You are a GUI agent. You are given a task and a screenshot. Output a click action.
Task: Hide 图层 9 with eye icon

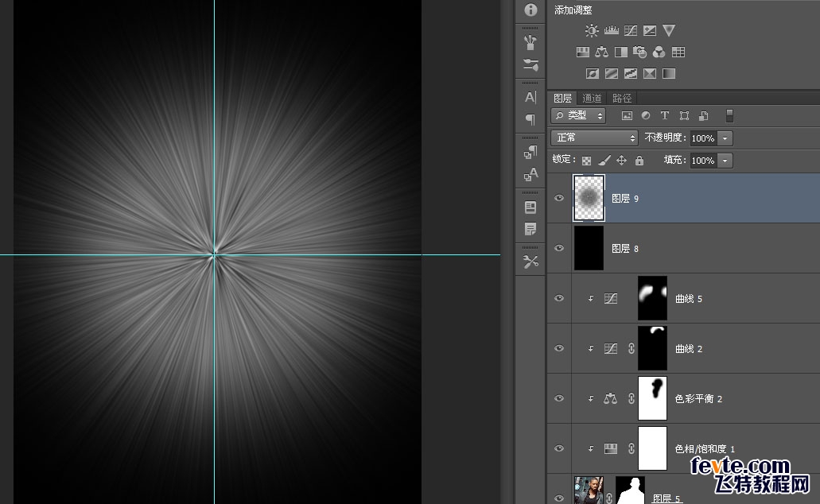[x=559, y=198]
